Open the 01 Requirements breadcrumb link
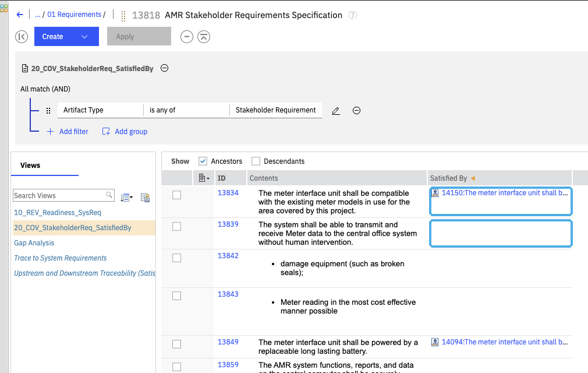This screenshot has height=373, width=588. point(75,15)
